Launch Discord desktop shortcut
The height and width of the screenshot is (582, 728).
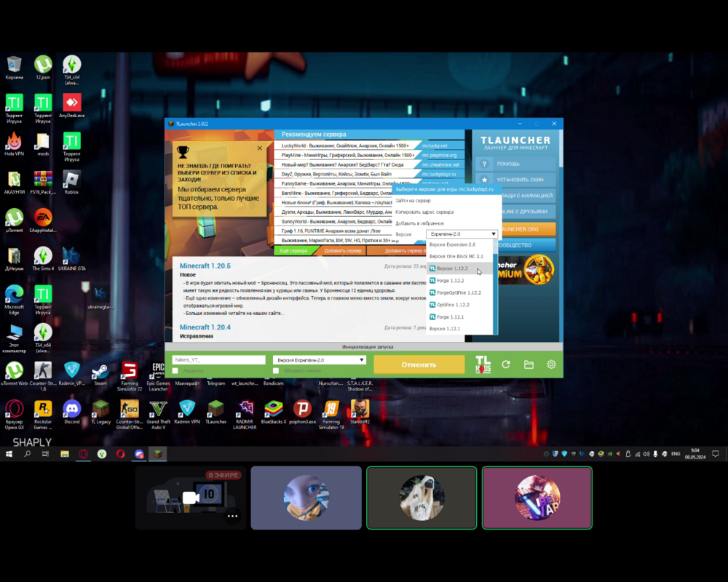pos(71,412)
